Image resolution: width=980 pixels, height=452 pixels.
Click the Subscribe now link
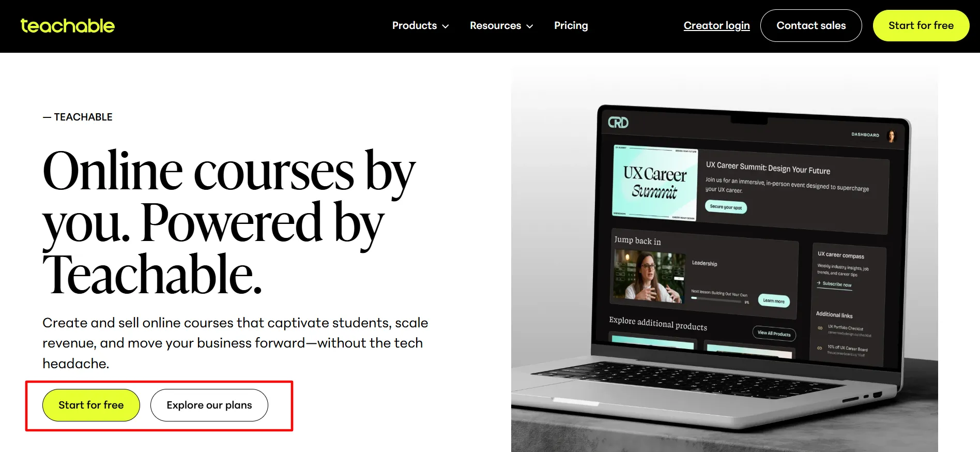[834, 284]
